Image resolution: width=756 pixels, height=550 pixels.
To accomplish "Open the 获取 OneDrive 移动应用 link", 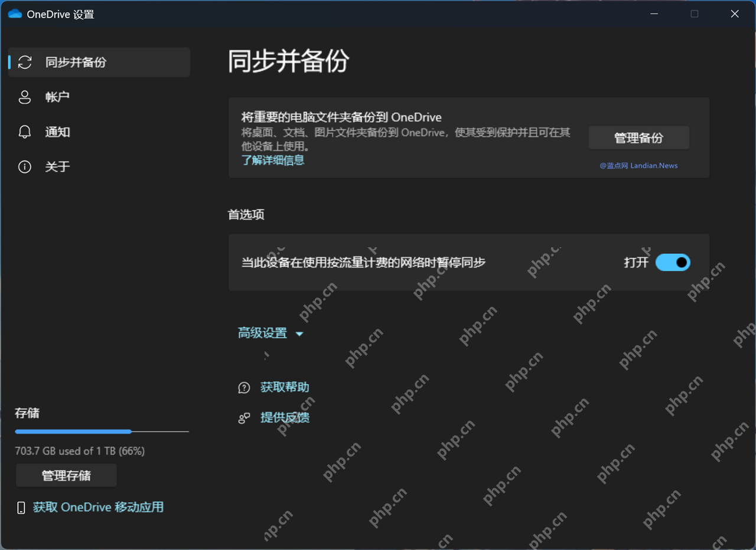I will 98,507.
